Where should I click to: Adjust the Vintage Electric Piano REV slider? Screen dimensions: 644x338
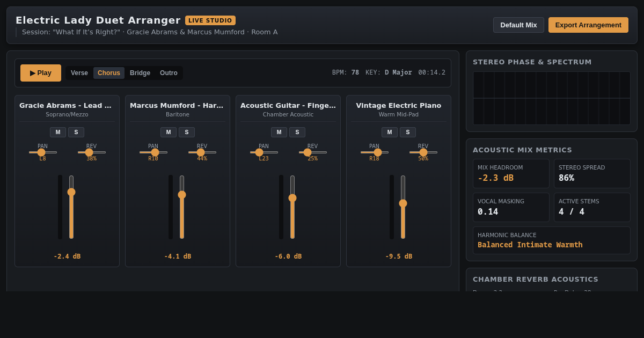pyautogui.click(x=423, y=152)
